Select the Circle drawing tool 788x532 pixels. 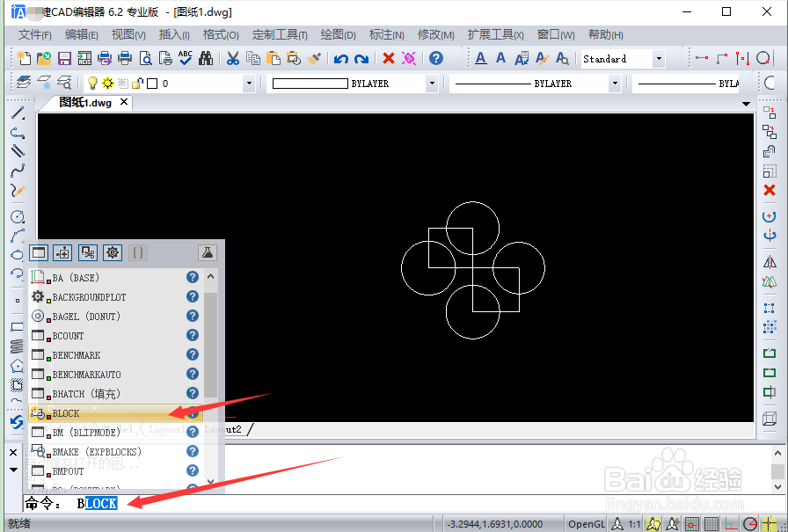18,216
